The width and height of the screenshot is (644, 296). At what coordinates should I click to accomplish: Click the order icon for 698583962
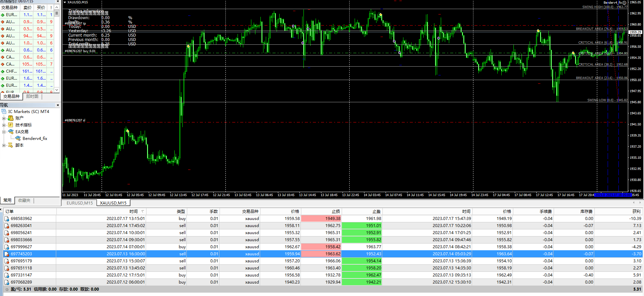pyautogui.click(x=7, y=219)
